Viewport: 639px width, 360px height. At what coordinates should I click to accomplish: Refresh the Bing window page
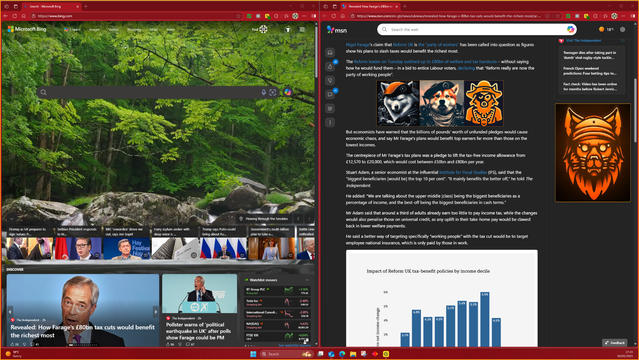[x=15, y=16]
